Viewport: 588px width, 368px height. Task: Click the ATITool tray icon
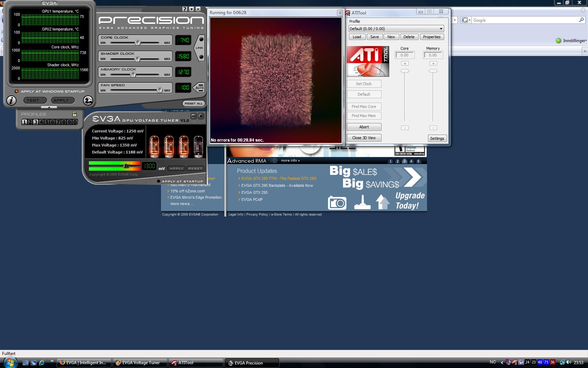515,362
